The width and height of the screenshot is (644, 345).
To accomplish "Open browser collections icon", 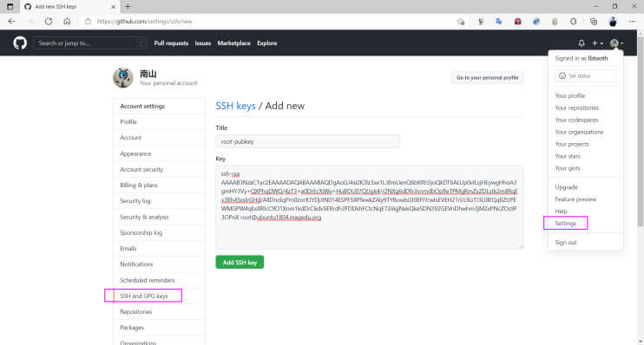I will tap(594, 22).
